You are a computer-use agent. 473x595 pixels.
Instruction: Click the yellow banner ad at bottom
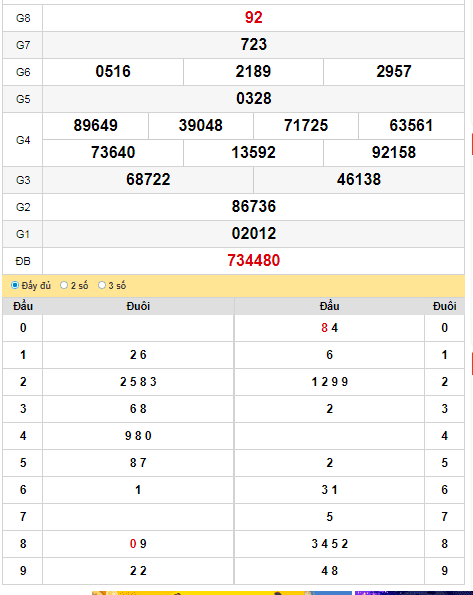click(222, 593)
